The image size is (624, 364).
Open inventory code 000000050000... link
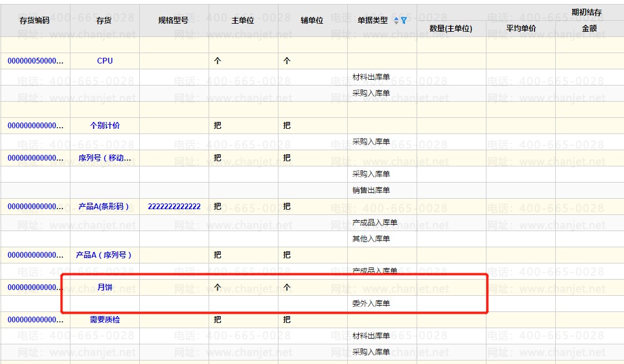click(35, 61)
